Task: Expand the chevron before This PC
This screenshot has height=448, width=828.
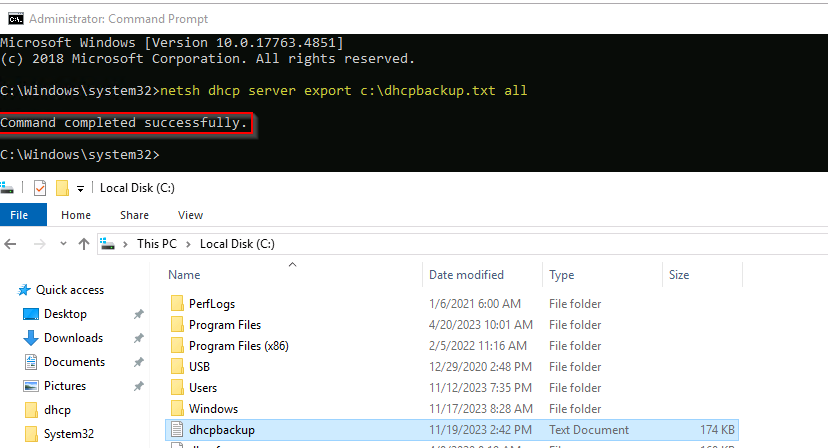Action: pos(125,244)
